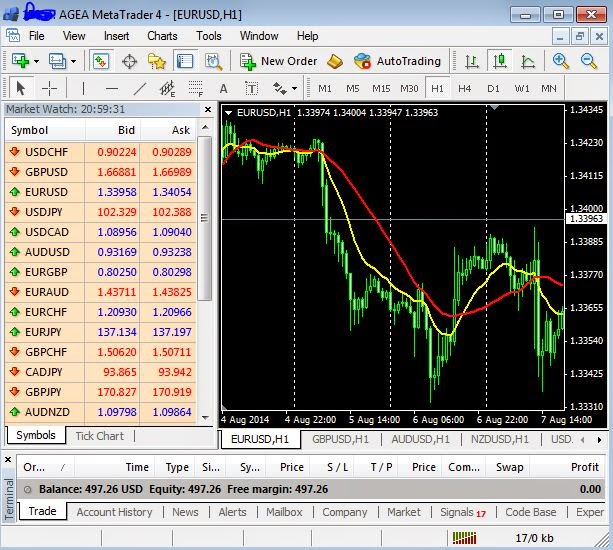This screenshot has height=550, width=613.
Task: Open the Signals terminal tab
Action: (x=463, y=512)
